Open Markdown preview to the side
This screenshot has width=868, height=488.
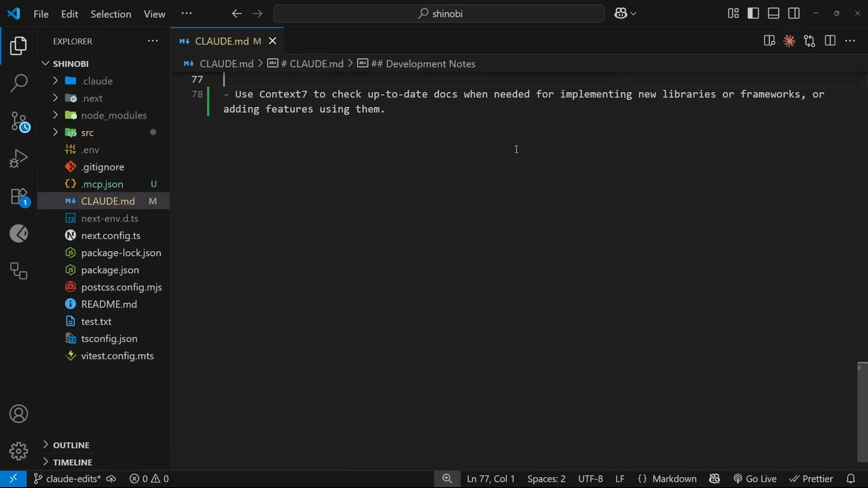[769, 41]
